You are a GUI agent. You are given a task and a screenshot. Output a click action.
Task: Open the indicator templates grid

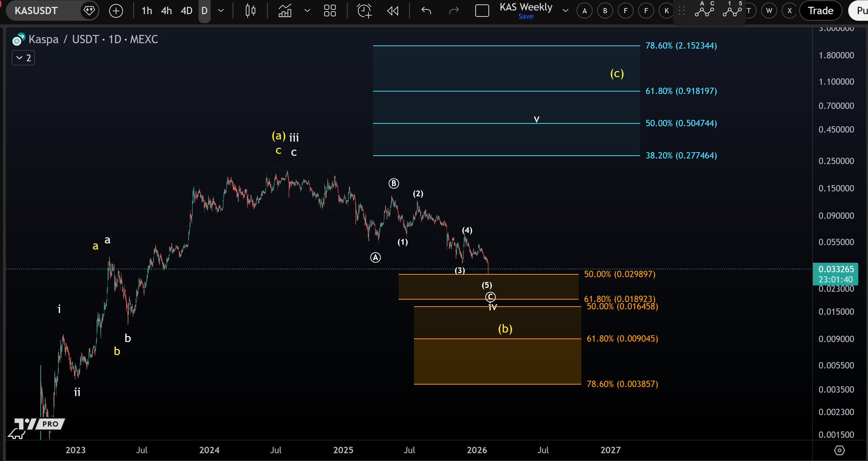(330, 11)
